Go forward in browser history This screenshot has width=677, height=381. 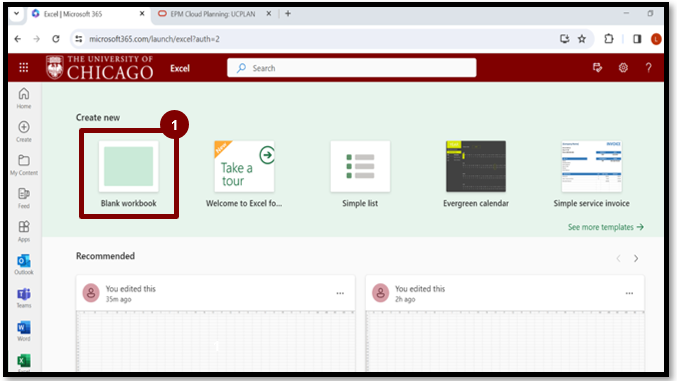pyautogui.click(x=37, y=39)
